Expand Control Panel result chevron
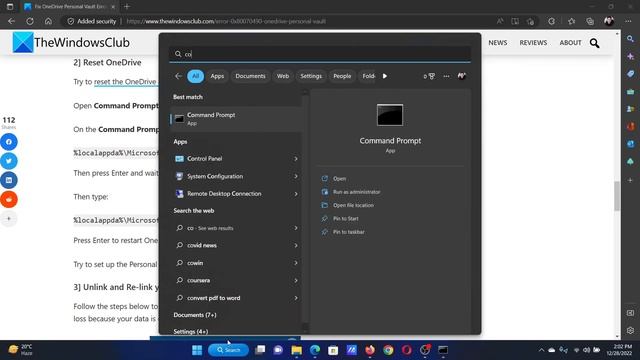This screenshot has height=360, width=640. pyautogui.click(x=296, y=159)
